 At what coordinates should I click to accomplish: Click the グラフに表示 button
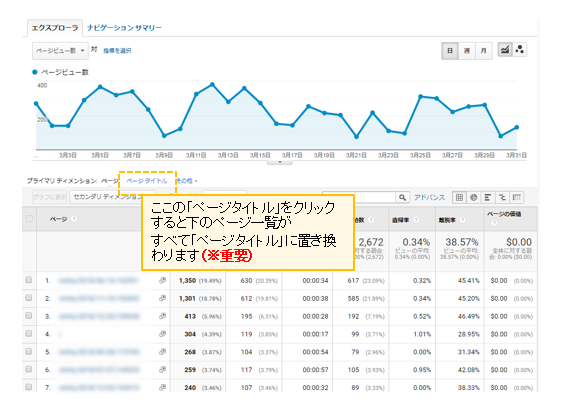[x=50, y=197]
